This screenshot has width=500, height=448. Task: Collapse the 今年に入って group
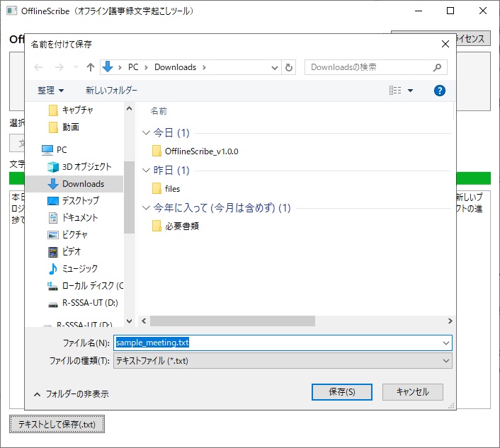(x=146, y=208)
